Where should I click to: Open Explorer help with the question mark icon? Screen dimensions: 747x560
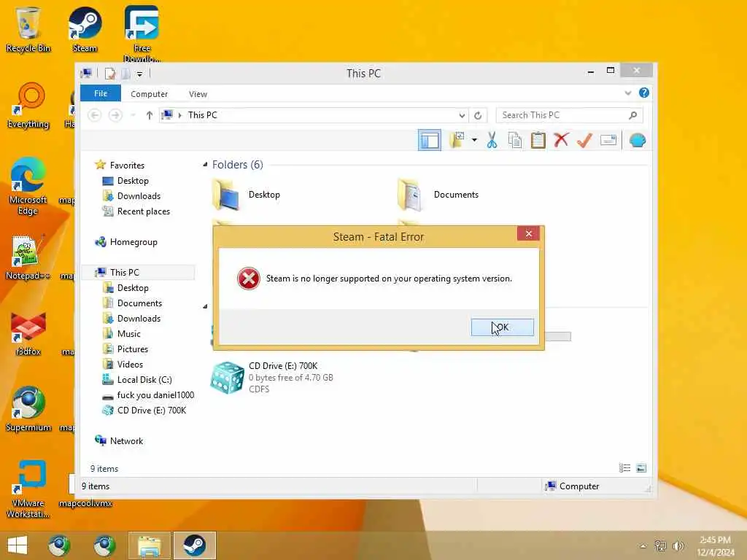point(643,93)
